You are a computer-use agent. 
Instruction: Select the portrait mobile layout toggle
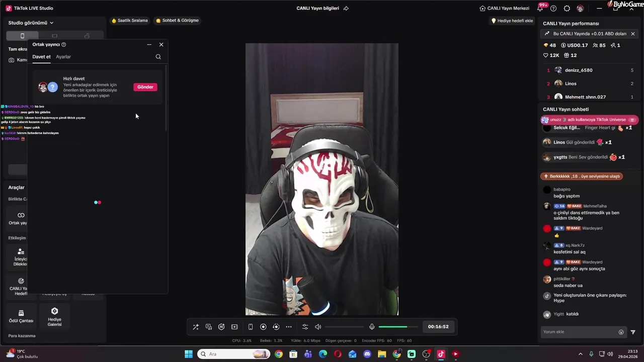tap(22, 36)
